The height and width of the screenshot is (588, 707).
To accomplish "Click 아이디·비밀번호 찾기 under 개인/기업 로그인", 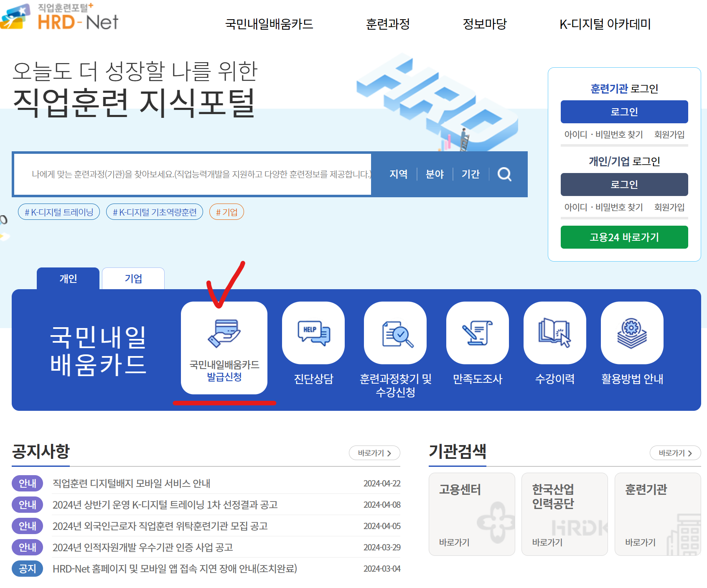I will [603, 207].
